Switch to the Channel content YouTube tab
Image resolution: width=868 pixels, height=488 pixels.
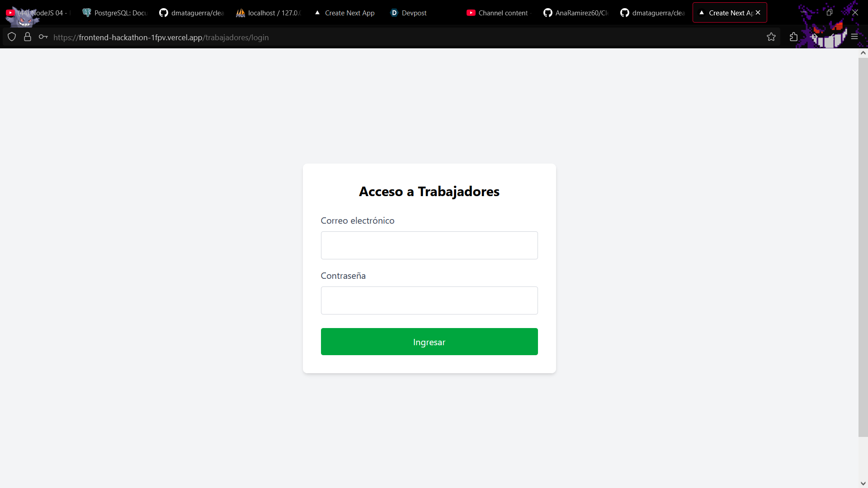[x=497, y=13]
